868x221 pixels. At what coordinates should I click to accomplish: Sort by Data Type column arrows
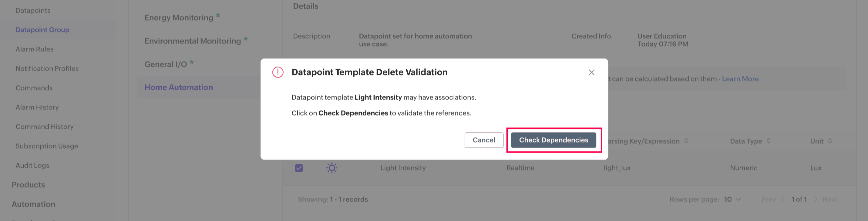tap(769, 141)
